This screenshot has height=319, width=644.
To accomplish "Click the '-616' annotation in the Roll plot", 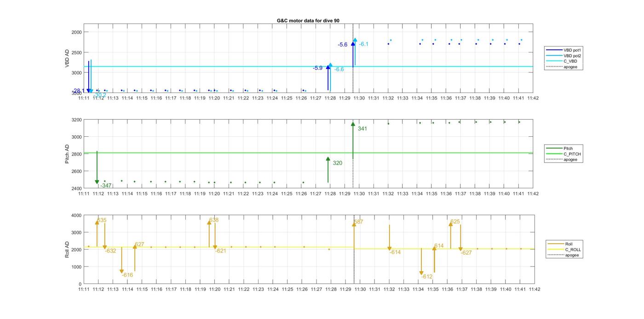I will 127,275.
